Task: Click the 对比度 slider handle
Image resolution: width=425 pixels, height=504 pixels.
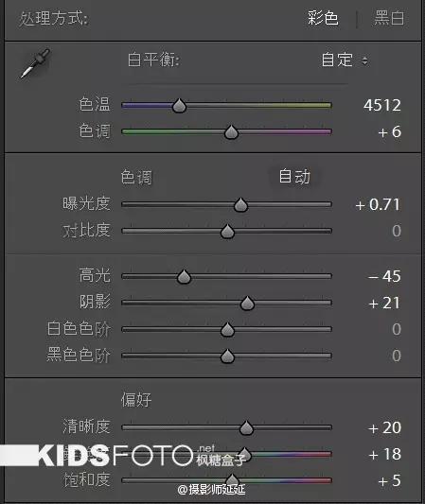Action: pos(227,232)
